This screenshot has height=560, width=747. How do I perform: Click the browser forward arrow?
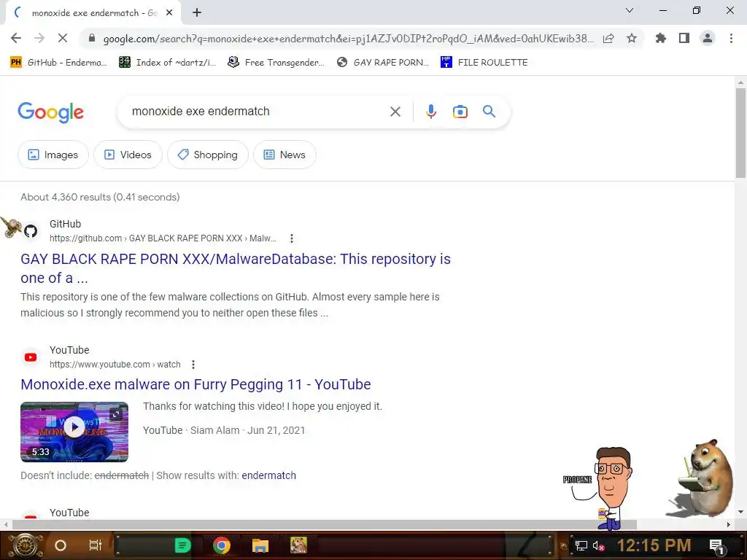pos(39,38)
